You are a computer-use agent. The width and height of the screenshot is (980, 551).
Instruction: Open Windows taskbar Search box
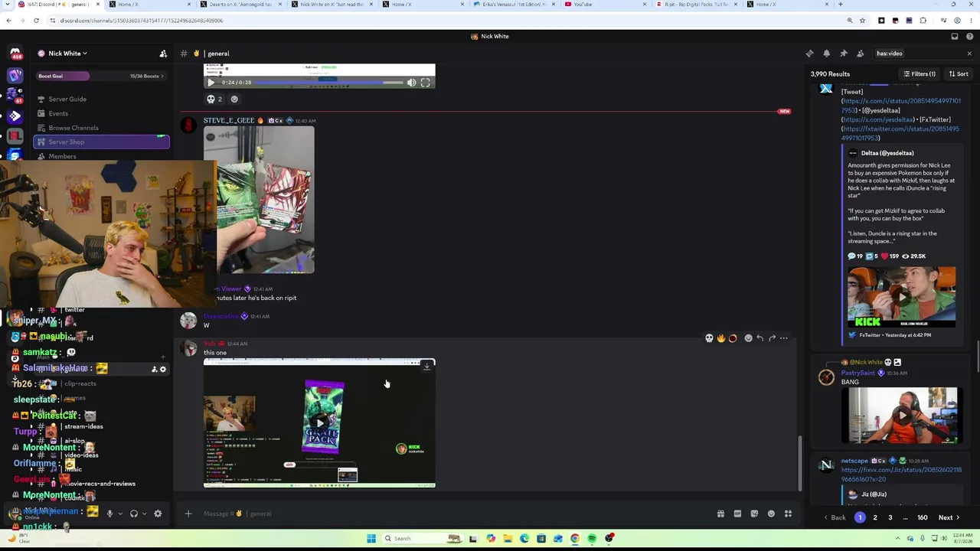[x=421, y=538]
